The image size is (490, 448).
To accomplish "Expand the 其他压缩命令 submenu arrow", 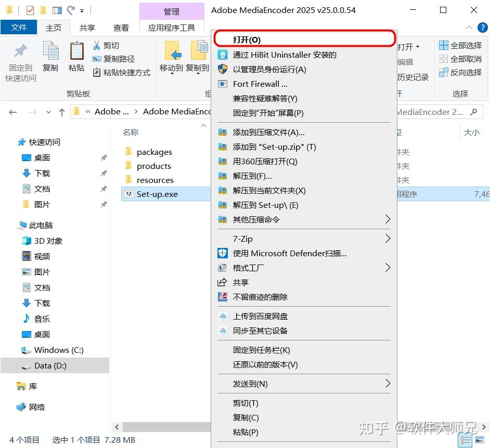I will pos(388,219).
